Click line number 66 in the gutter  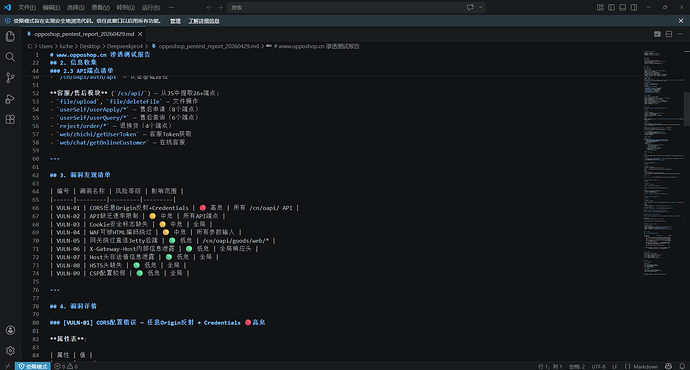click(35, 208)
